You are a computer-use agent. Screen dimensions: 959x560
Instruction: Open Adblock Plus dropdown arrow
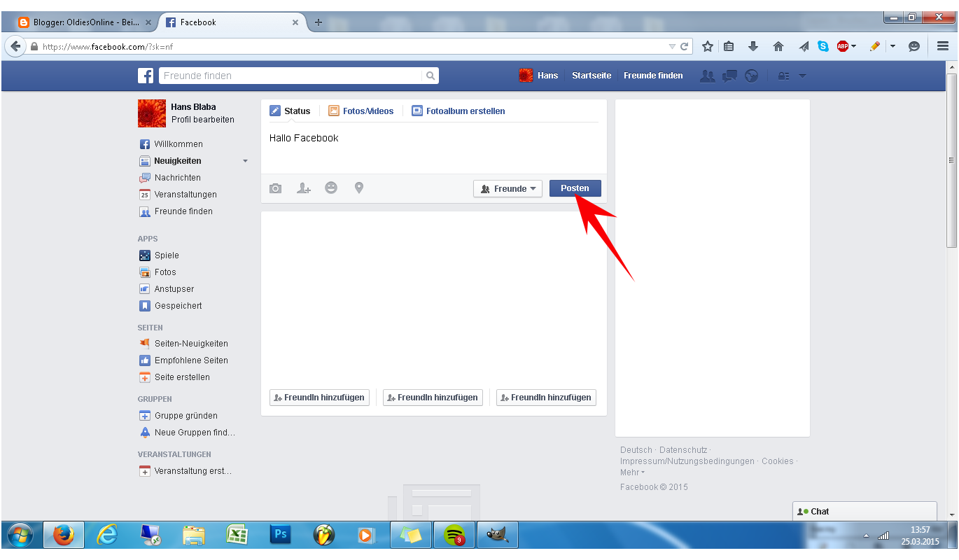pos(853,46)
